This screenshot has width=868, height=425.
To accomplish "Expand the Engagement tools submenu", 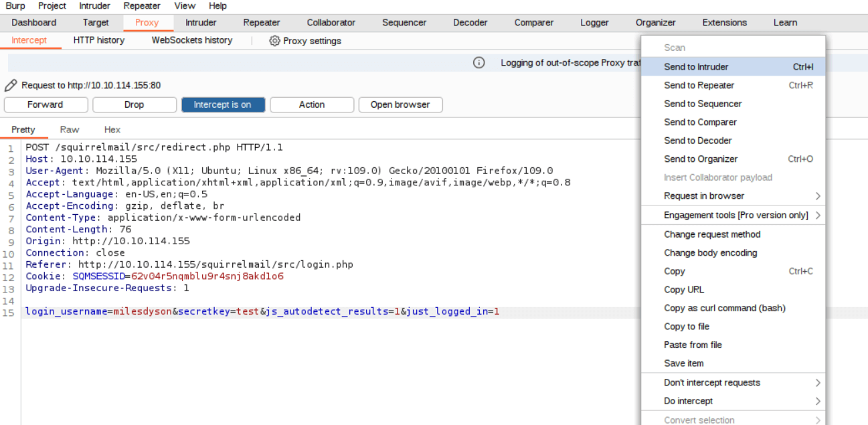I will 817,216.
